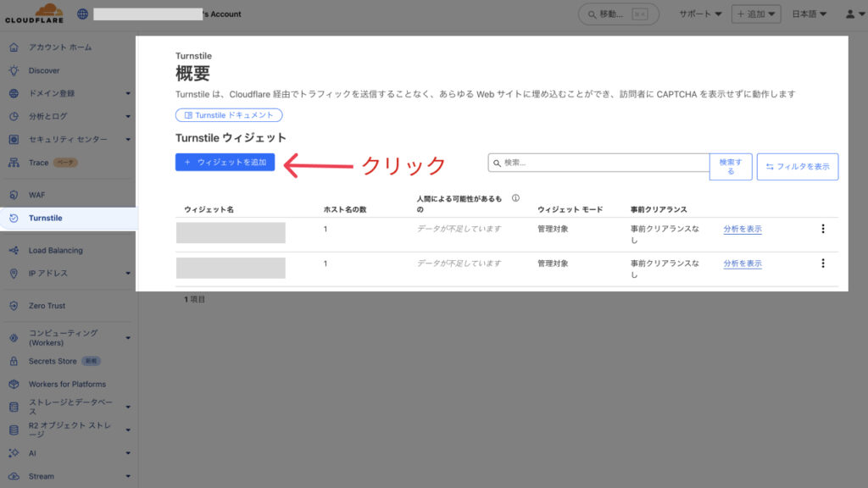Expand the AI submenu arrow
868x488 pixels.
128,453
